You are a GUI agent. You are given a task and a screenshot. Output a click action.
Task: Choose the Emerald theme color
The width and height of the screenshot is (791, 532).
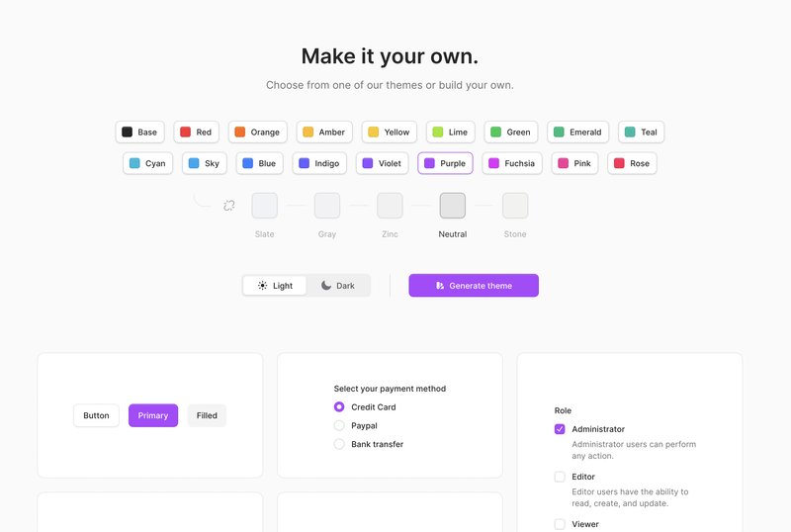(578, 133)
